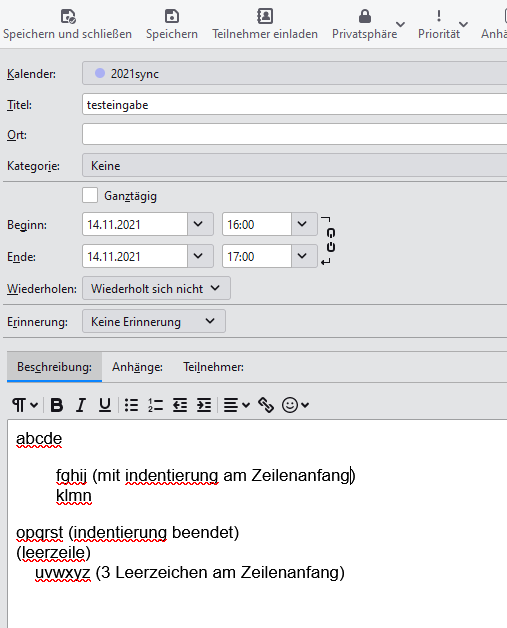Switch to the Teilnehmer tab
Viewport: 507px width, 628px height.
(213, 367)
